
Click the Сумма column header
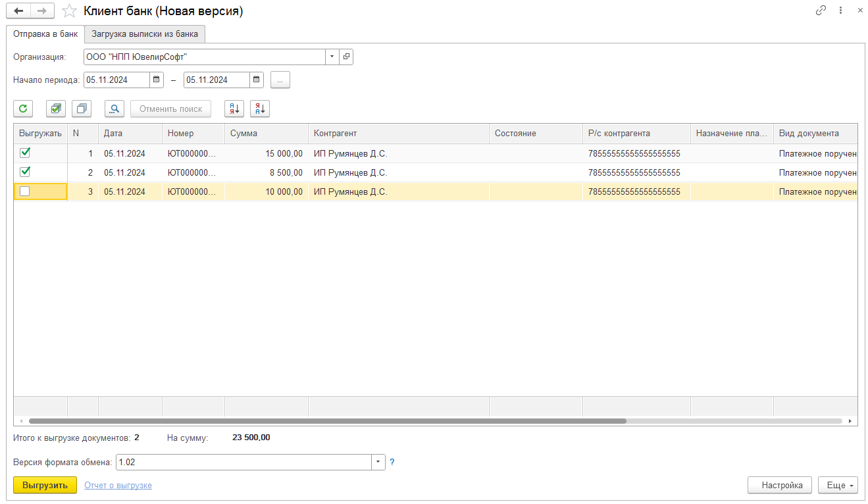(267, 134)
